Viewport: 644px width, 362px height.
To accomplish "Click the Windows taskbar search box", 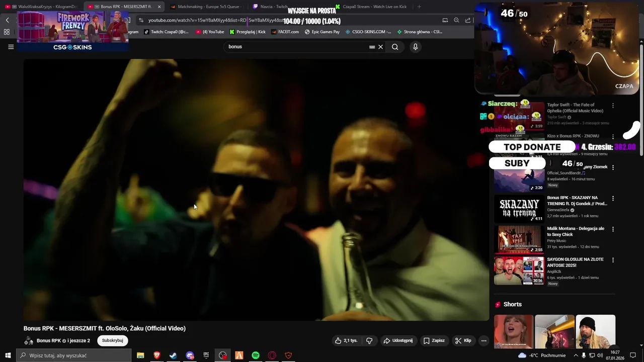I will (74, 355).
